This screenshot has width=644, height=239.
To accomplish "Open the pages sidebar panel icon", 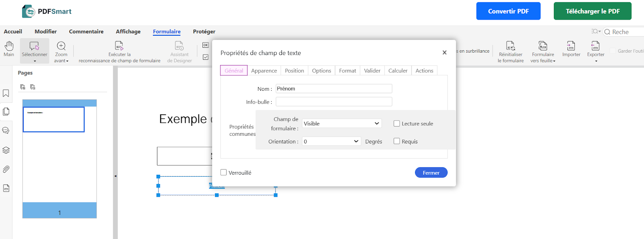I will coord(6,112).
